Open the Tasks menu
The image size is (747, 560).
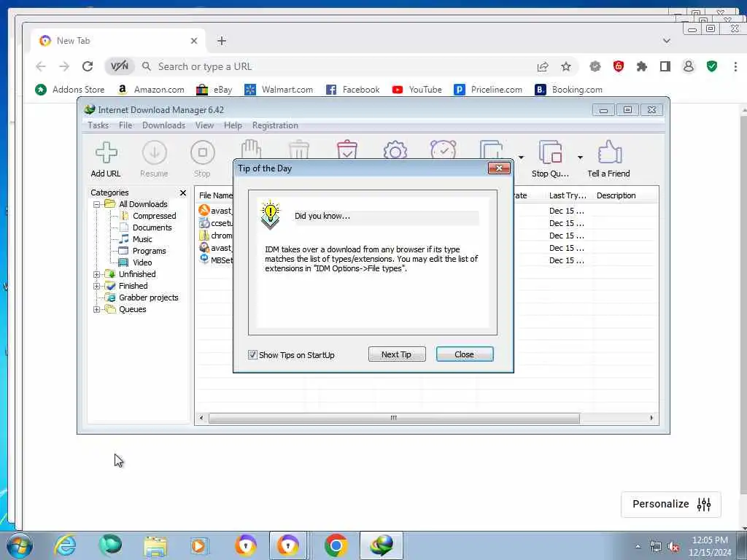click(x=98, y=125)
